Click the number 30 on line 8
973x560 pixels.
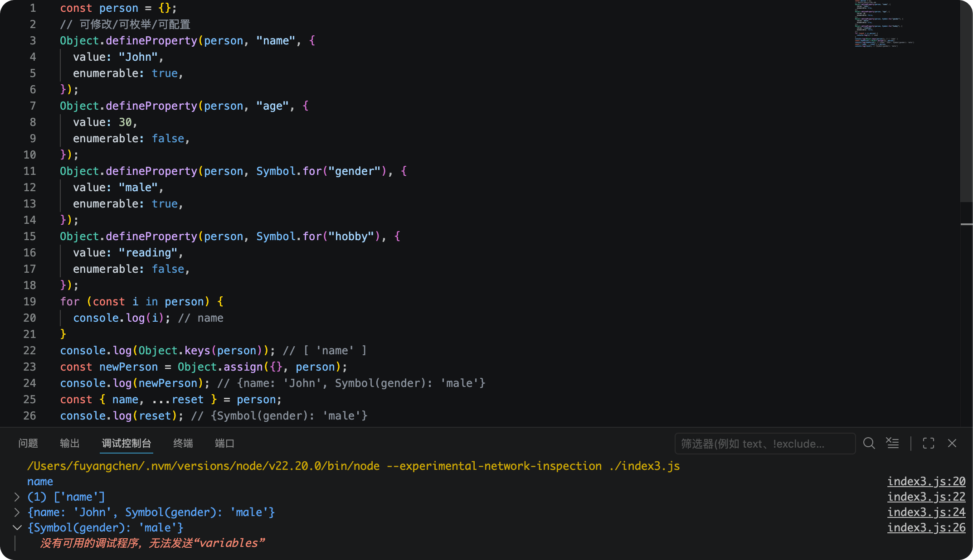pos(125,122)
